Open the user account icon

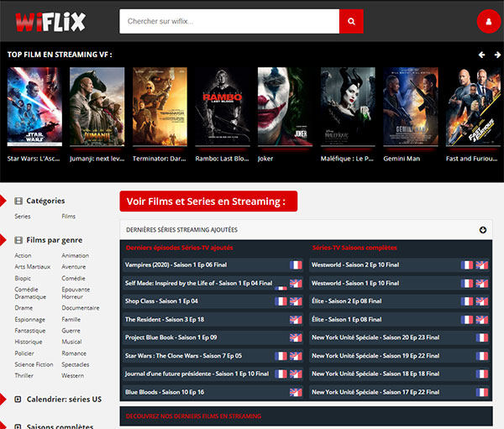tap(486, 22)
